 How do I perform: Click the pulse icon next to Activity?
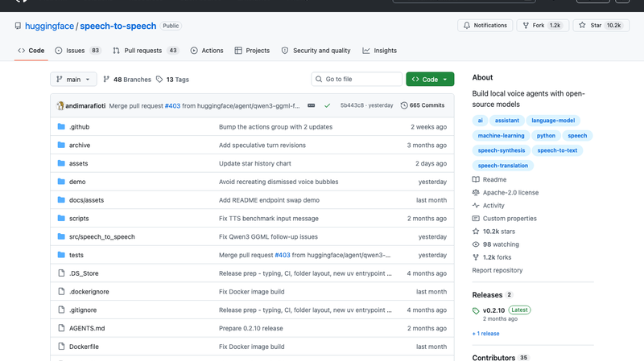tap(476, 205)
